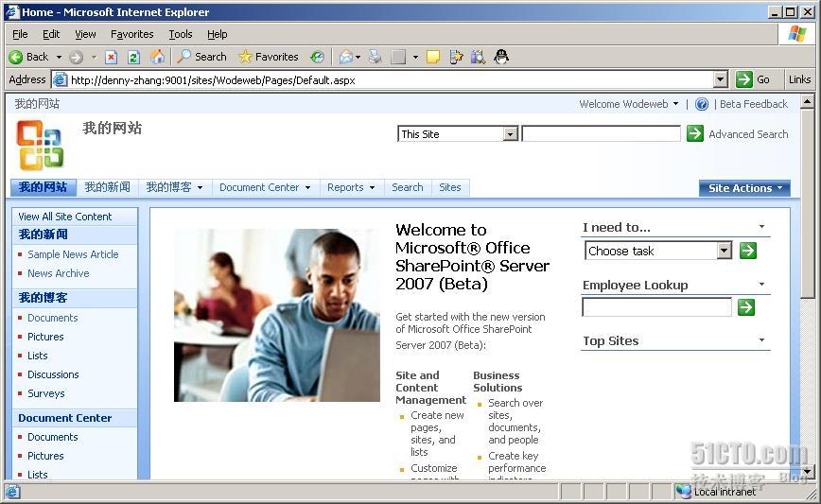Click the Advanced Search link

click(748, 134)
